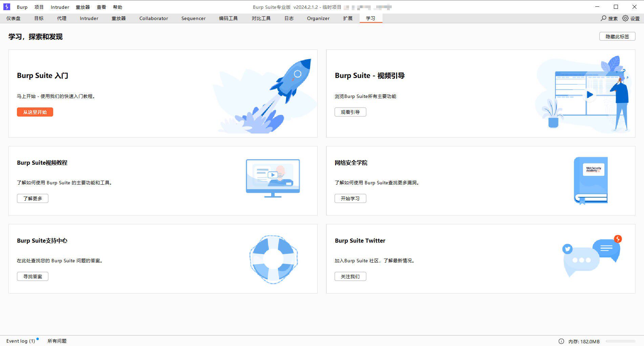Click the 观看引导 button
644x346 pixels.
click(x=350, y=112)
